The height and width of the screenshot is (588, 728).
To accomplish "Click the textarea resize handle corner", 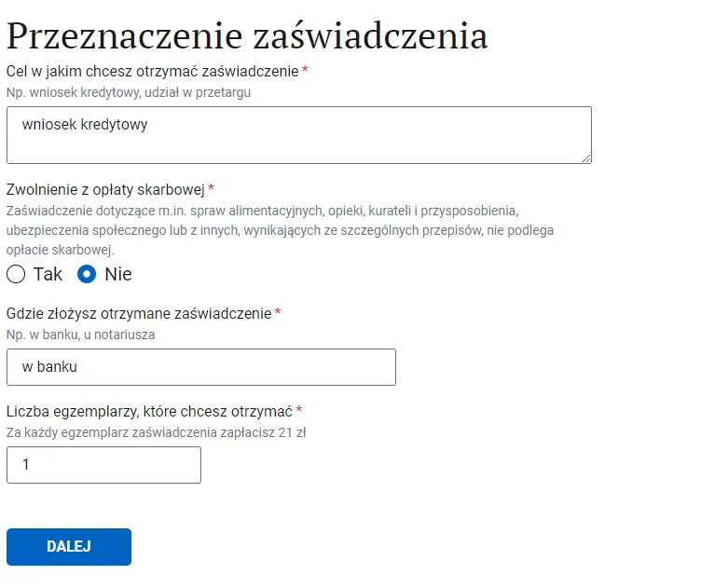I will tap(586, 157).
